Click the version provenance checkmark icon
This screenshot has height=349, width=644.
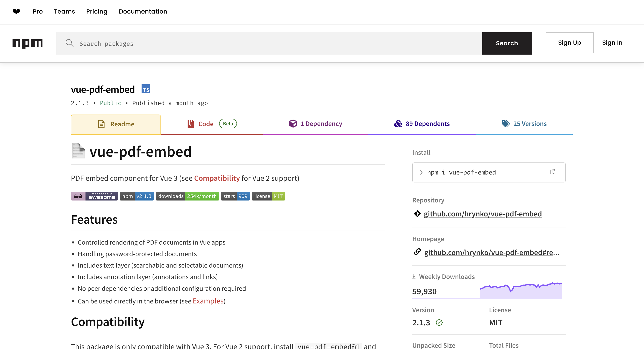tap(439, 323)
